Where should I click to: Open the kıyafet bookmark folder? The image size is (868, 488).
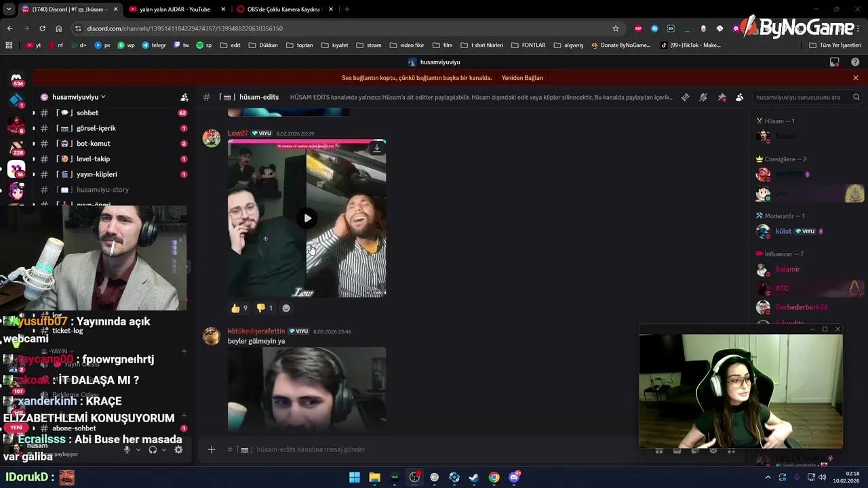point(334,45)
